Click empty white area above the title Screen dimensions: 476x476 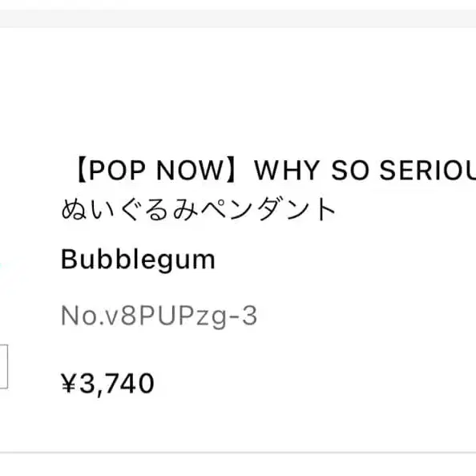point(238,91)
